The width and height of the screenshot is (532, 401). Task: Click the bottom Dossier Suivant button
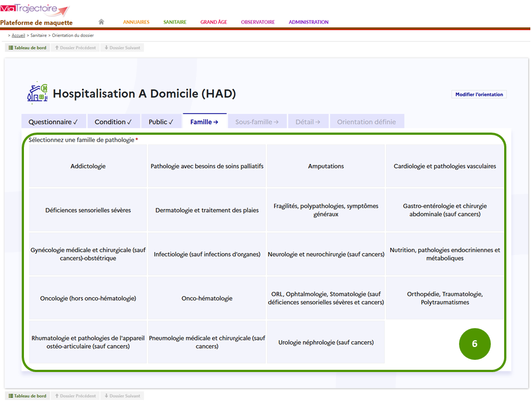122,396
